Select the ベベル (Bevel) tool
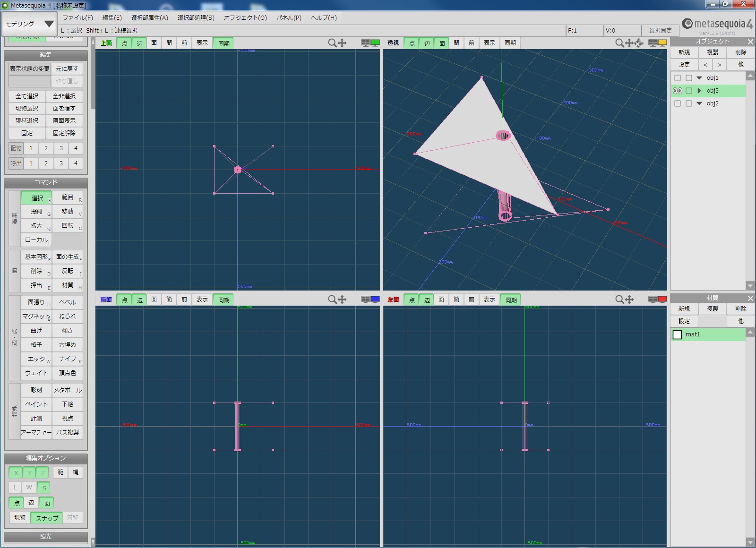 pos(68,302)
